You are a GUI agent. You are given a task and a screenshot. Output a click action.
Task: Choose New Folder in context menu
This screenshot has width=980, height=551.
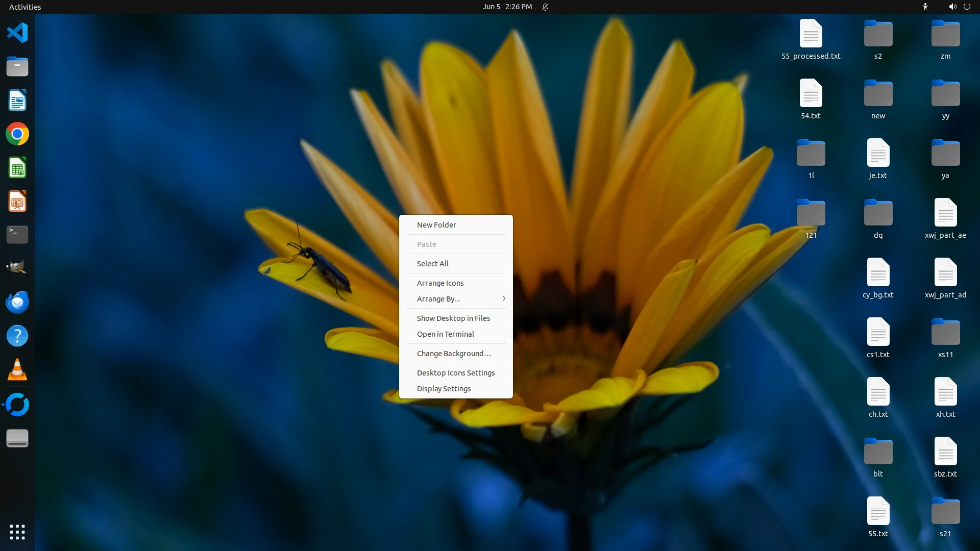point(436,225)
